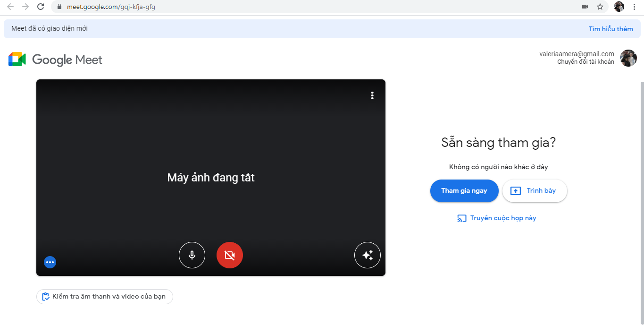The height and width of the screenshot is (326, 644).
Task: Click the browser forward arrow
Action: [25, 7]
